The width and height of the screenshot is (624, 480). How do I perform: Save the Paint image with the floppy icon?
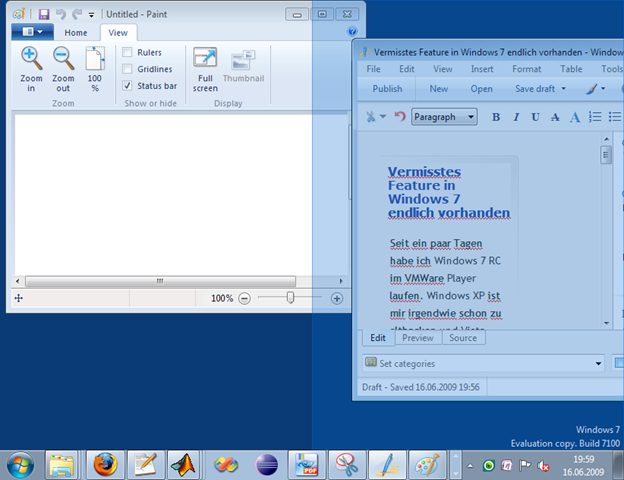point(44,15)
